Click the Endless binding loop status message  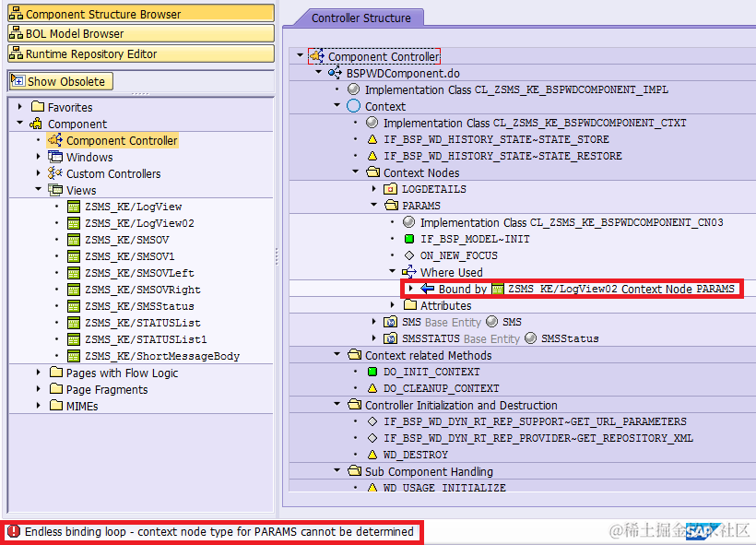(x=219, y=531)
